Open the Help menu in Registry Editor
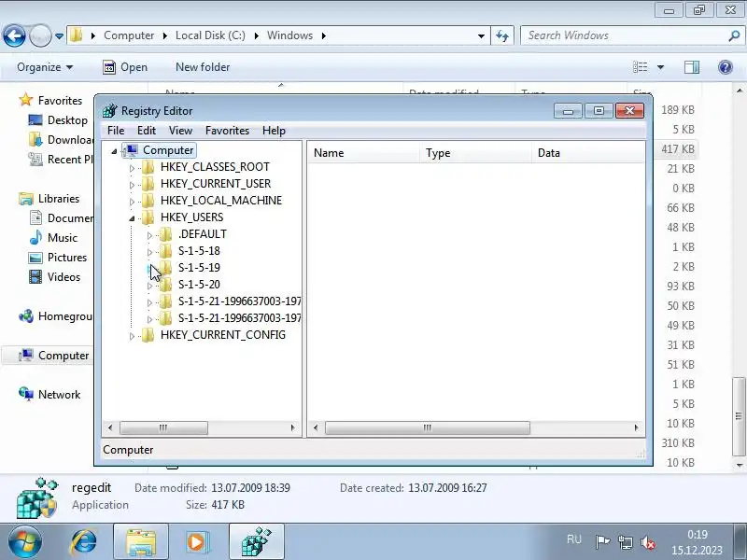This screenshot has width=747, height=560. 274,131
